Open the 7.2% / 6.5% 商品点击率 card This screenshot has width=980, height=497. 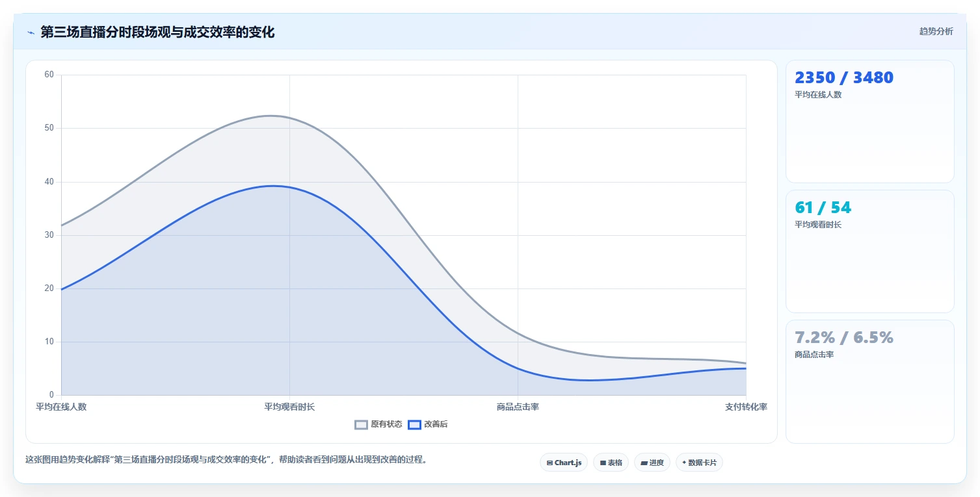[x=869, y=381]
